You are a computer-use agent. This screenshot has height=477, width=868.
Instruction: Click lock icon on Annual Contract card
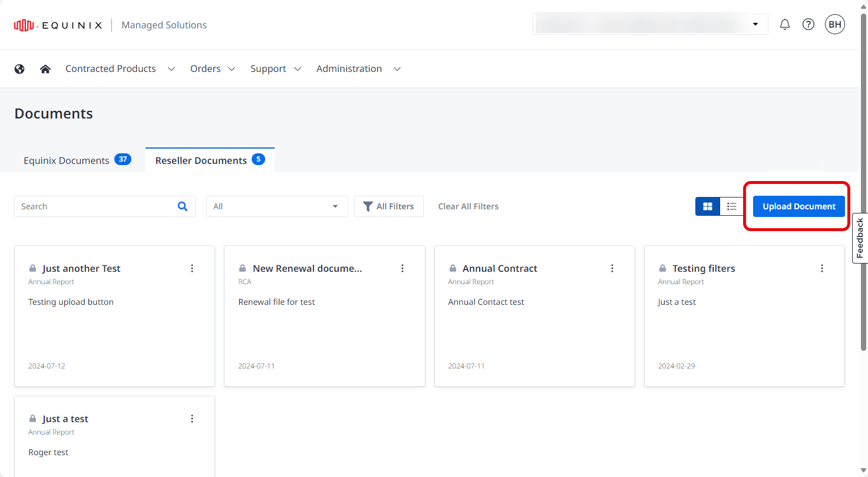pos(453,268)
